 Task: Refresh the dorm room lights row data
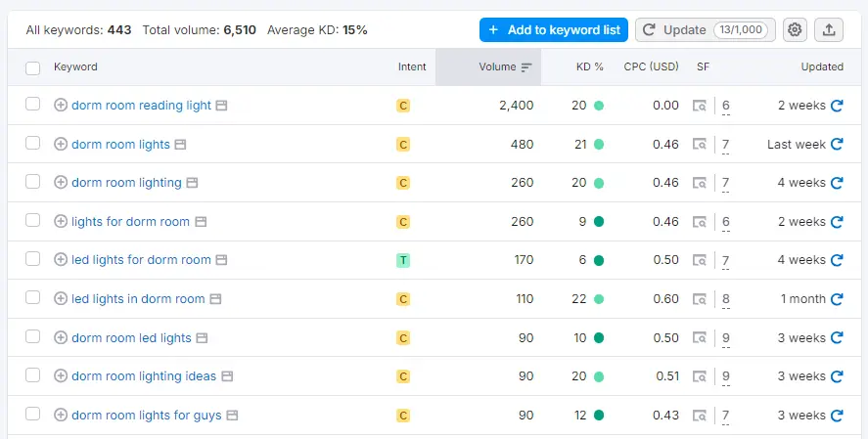tap(837, 145)
